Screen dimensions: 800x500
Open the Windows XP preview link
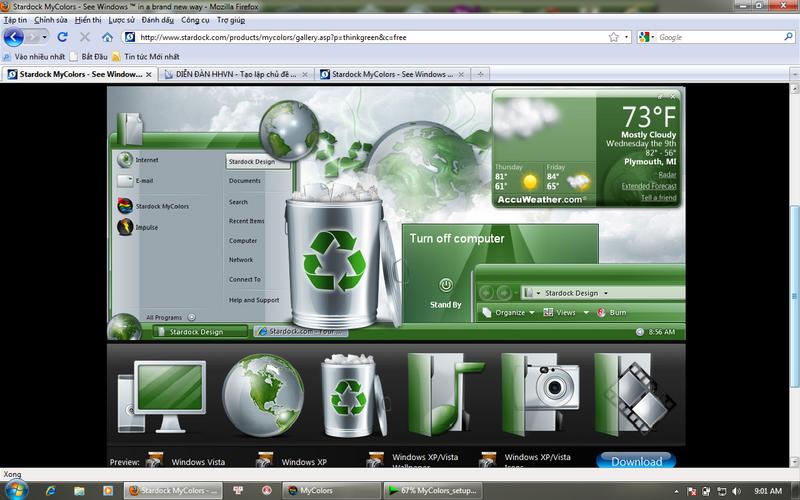coord(304,462)
